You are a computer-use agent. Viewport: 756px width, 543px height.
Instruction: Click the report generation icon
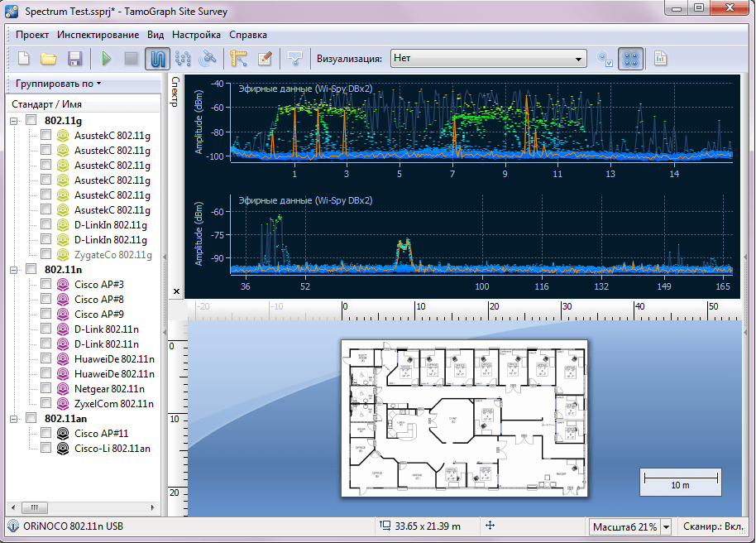[x=661, y=59]
